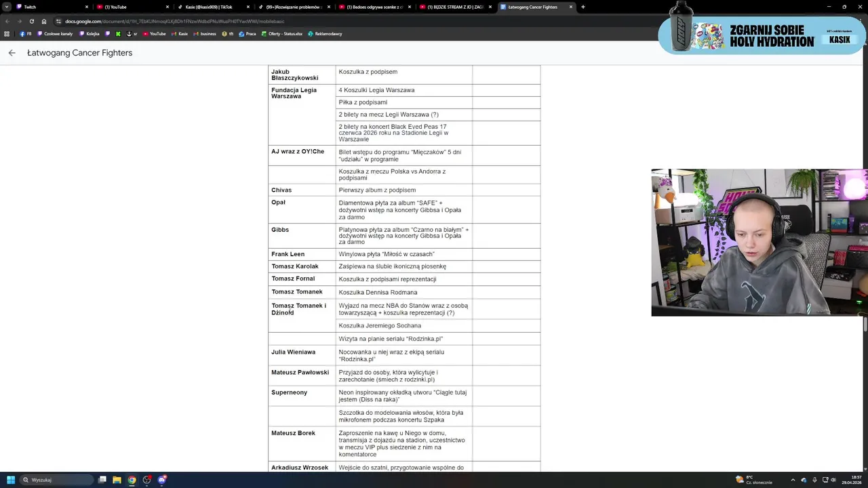Viewport: 868px width, 488px height.
Task: Switch to the BĘDZIE STREAM Z JD tab
Action: pos(455,7)
